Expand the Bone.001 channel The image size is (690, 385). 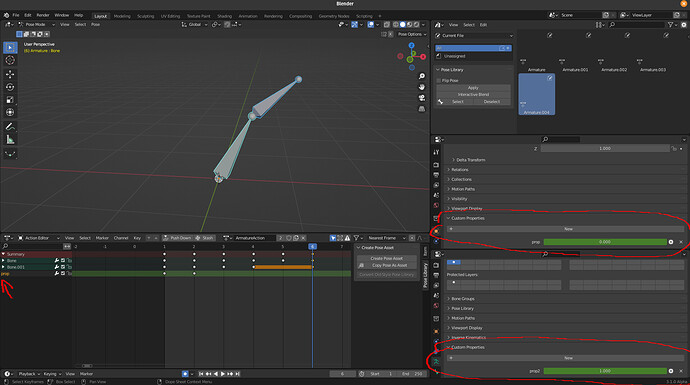[x=4, y=267]
